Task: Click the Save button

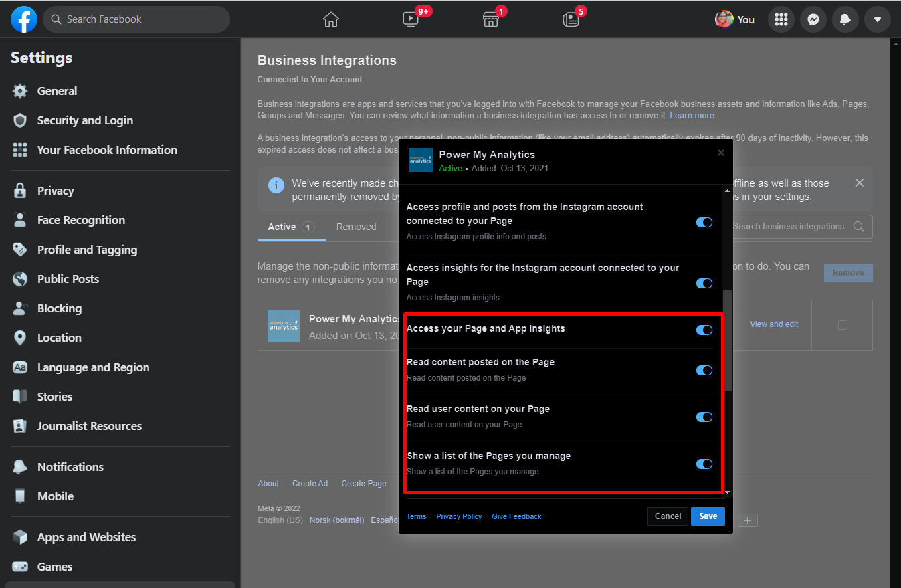Action: 708,516
